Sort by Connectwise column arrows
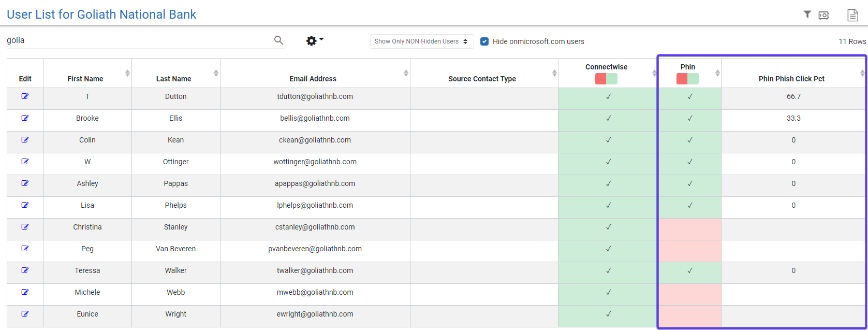The width and height of the screenshot is (868, 330). [x=654, y=73]
